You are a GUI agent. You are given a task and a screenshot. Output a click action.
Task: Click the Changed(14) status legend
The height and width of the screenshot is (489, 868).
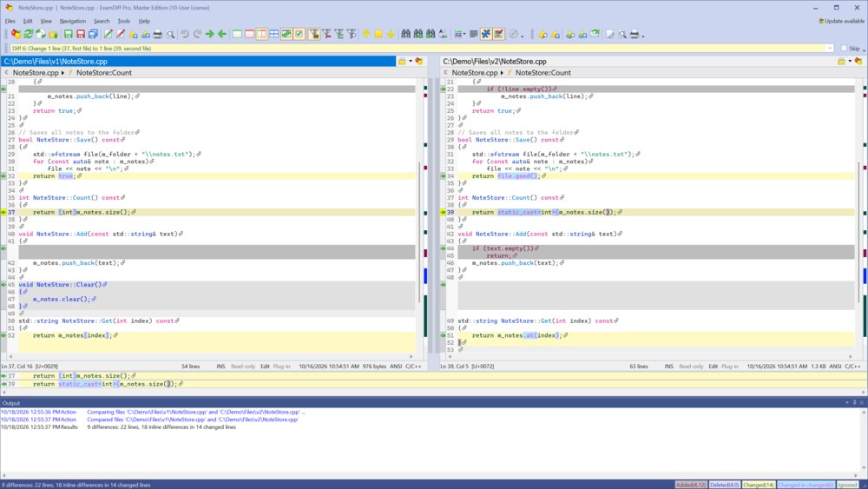(758, 485)
